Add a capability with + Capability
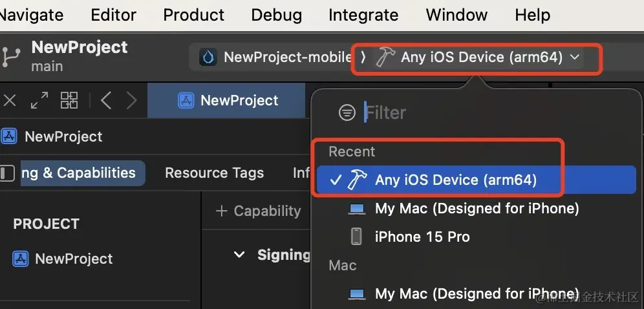Screen dimensions: 644x309 (x=259, y=211)
